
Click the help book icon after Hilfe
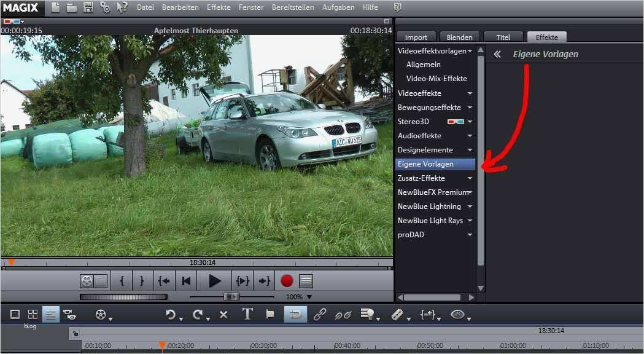(x=397, y=7)
